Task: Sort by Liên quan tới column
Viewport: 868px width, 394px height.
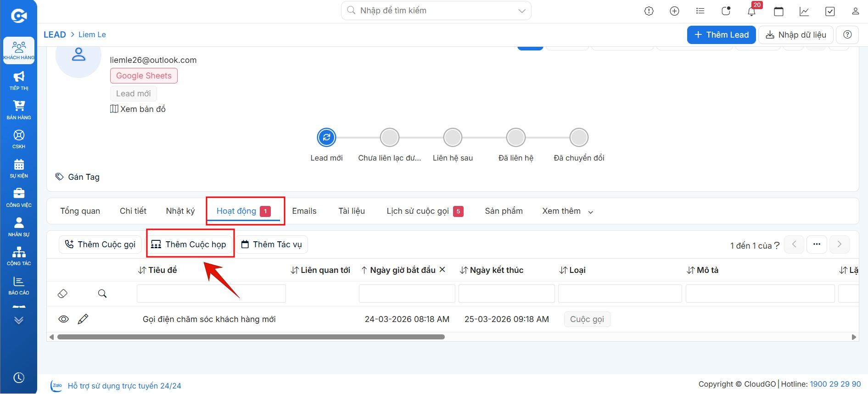Action: click(x=320, y=270)
